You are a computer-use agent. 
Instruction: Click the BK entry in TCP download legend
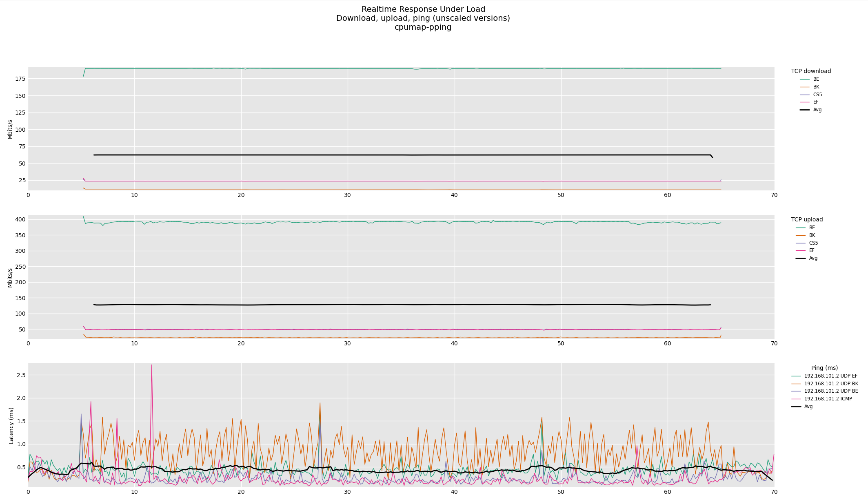pos(816,87)
